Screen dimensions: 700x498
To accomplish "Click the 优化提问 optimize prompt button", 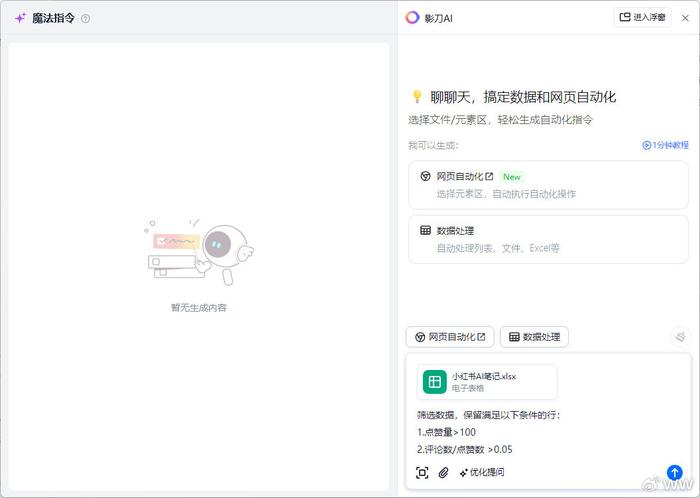I will [482, 472].
